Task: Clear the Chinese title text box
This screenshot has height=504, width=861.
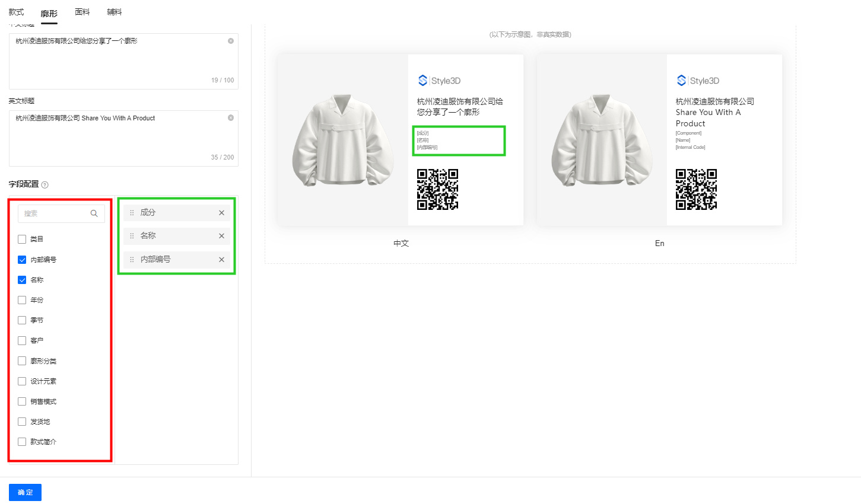Action: 231,41
